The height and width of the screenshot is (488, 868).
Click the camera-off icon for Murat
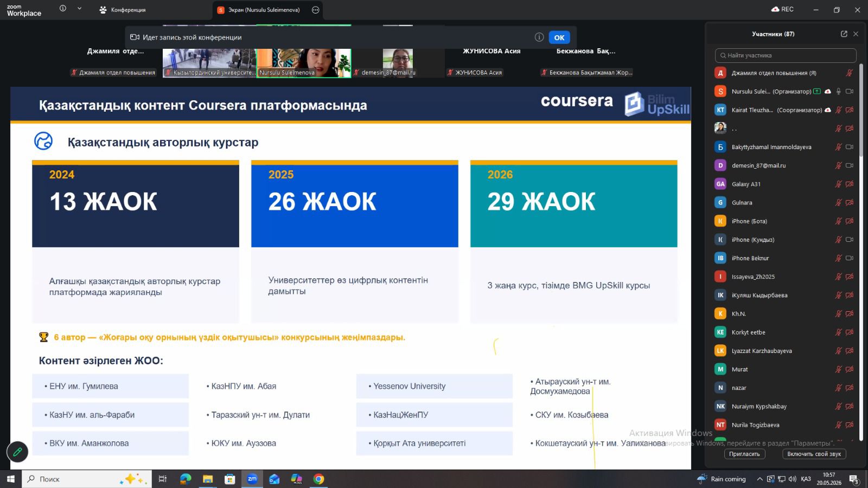coord(850,369)
